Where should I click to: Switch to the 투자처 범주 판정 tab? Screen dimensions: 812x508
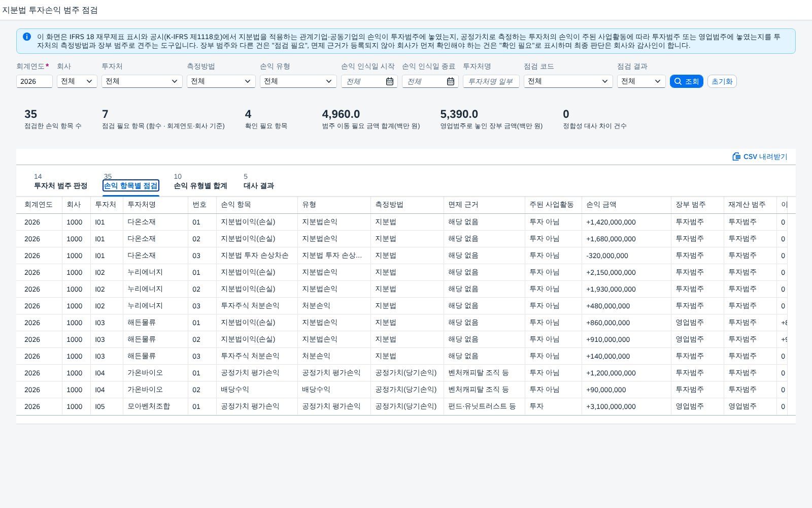(x=60, y=186)
